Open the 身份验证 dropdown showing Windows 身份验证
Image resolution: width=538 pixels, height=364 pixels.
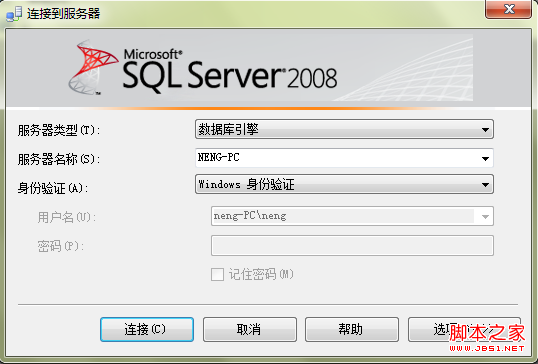[344, 184]
